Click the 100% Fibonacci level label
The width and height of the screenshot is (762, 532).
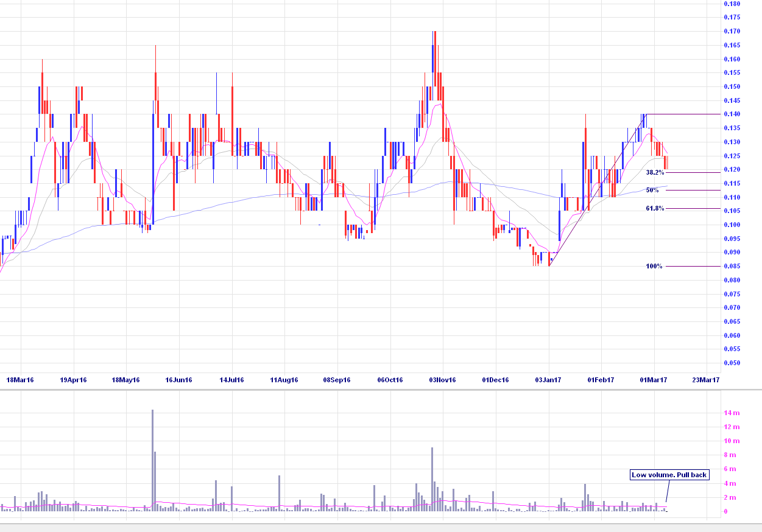(x=654, y=266)
